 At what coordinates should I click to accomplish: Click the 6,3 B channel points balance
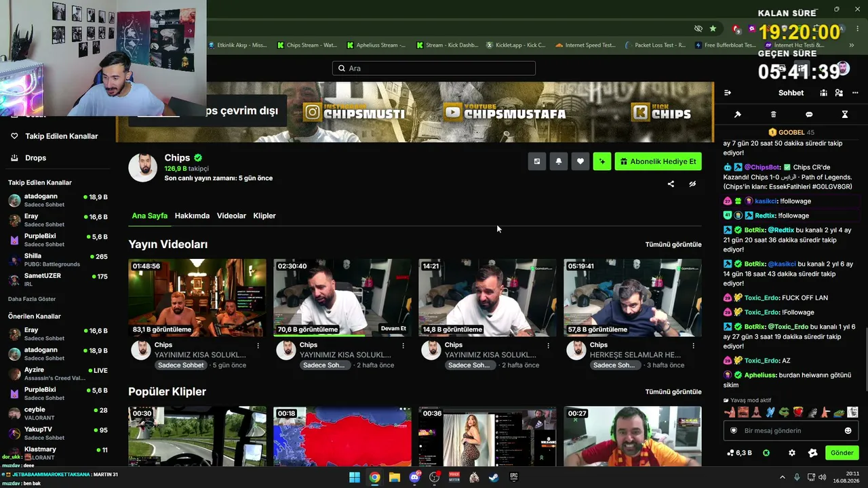(x=739, y=453)
